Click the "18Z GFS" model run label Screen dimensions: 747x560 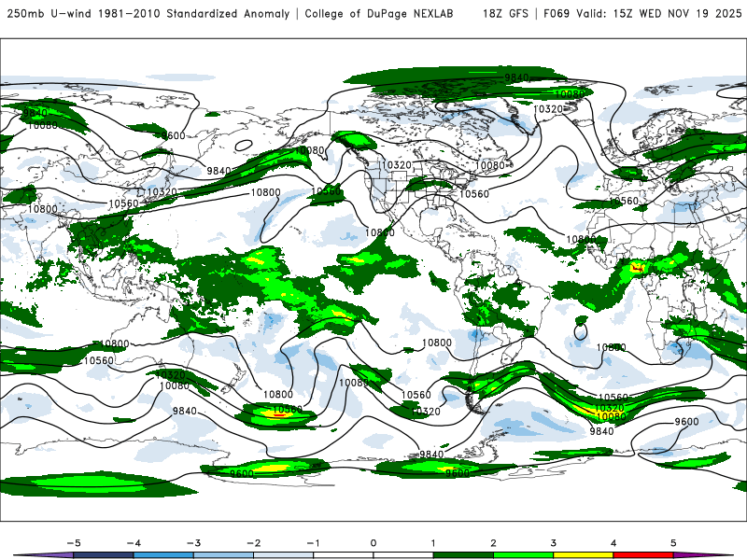coord(505,14)
